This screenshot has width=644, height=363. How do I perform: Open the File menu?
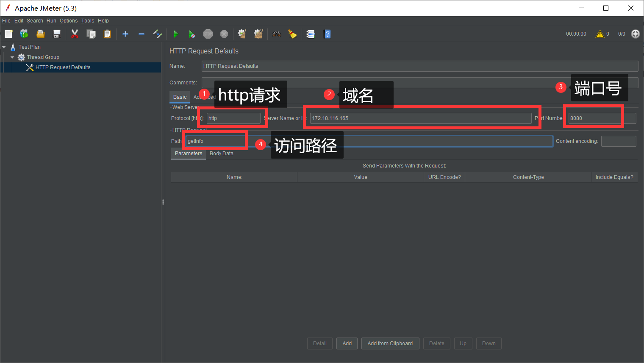6,21
